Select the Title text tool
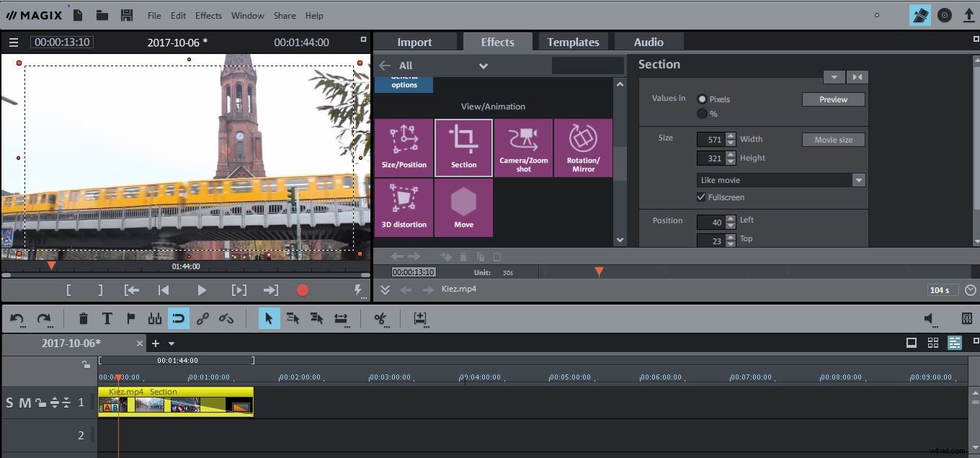The height and width of the screenshot is (458, 980). (107, 318)
